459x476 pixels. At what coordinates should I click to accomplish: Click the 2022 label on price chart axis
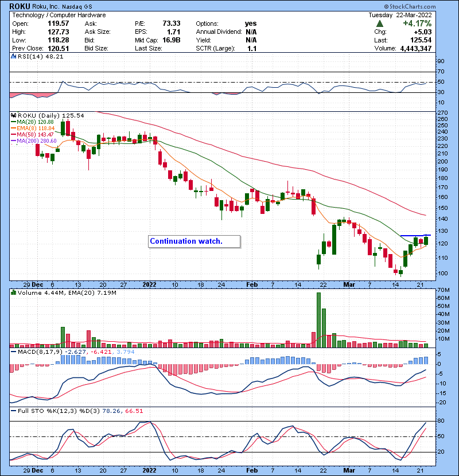coord(149,285)
